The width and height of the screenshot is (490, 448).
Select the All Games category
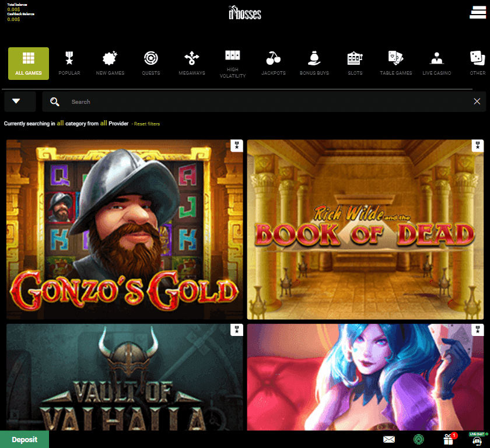29,64
